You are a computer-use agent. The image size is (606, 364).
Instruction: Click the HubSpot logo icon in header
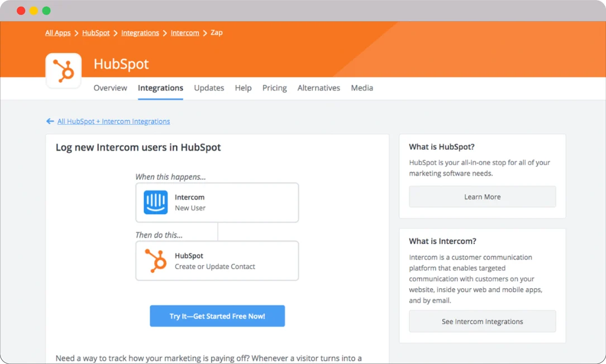tap(63, 71)
